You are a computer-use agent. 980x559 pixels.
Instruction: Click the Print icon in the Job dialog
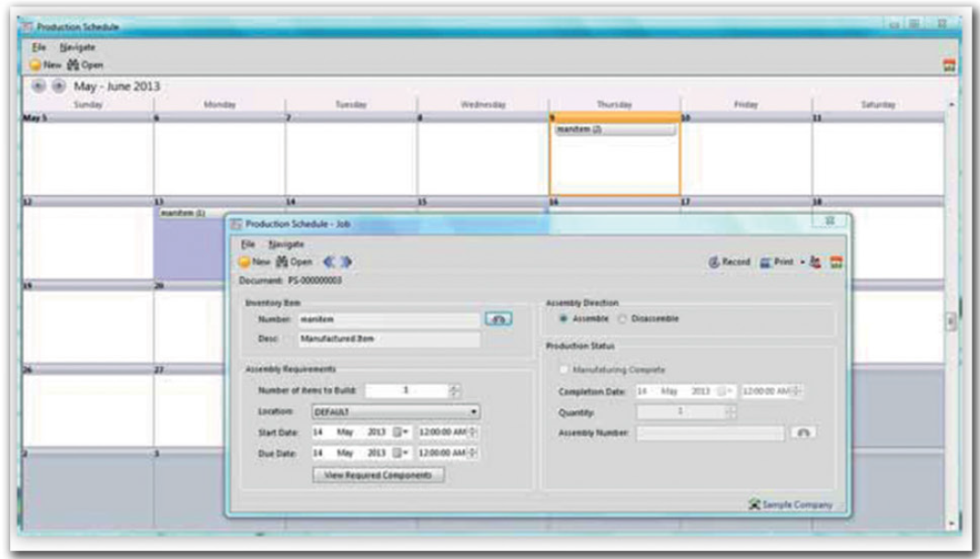769,262
